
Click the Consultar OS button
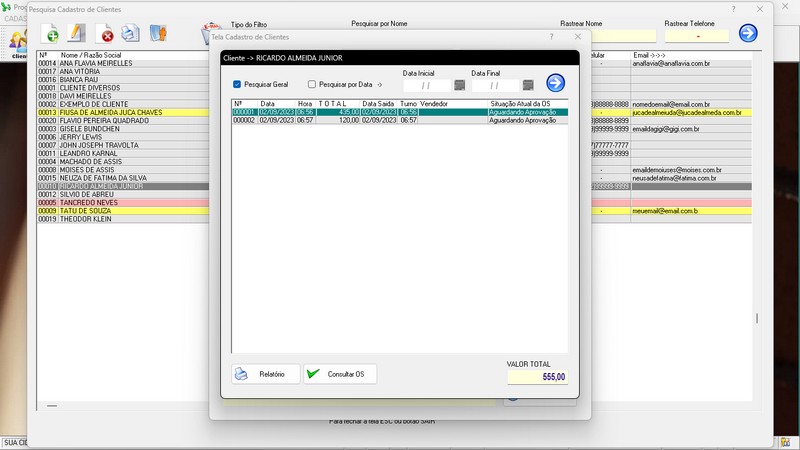pos(340,374)
